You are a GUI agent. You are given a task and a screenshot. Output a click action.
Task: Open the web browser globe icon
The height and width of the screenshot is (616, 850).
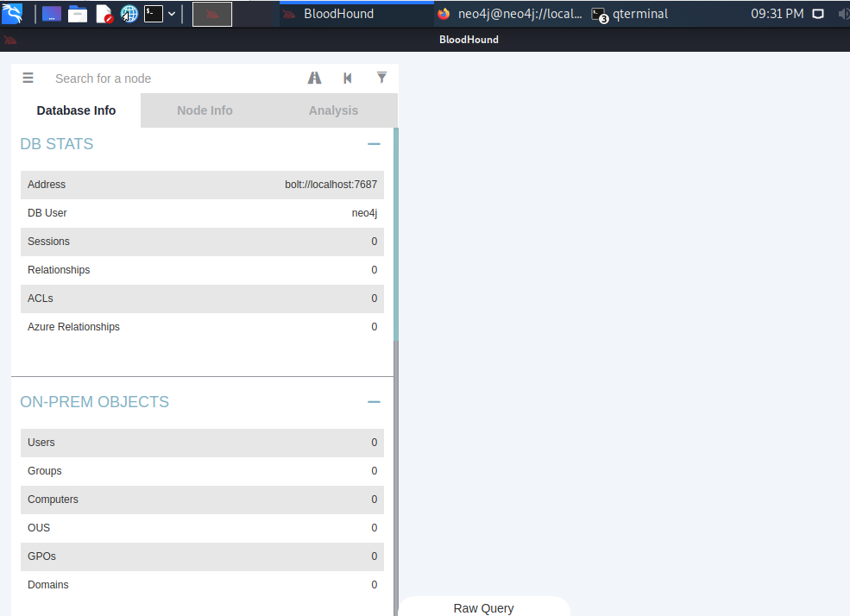(x=129, y=14)
